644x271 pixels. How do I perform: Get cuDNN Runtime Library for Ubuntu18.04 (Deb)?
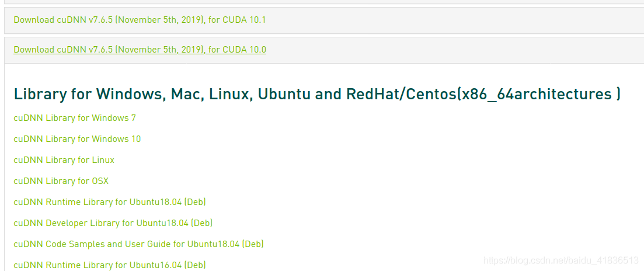[110, 202]
